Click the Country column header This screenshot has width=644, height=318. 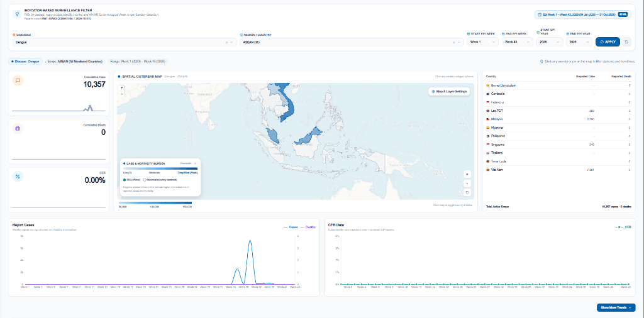tap(491, 76)
